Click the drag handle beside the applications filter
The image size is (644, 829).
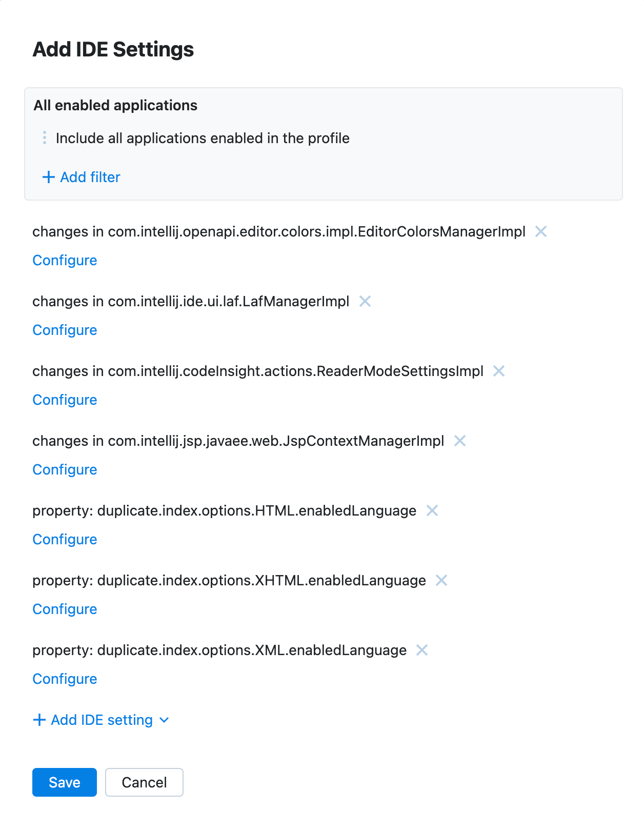[45, 137]
